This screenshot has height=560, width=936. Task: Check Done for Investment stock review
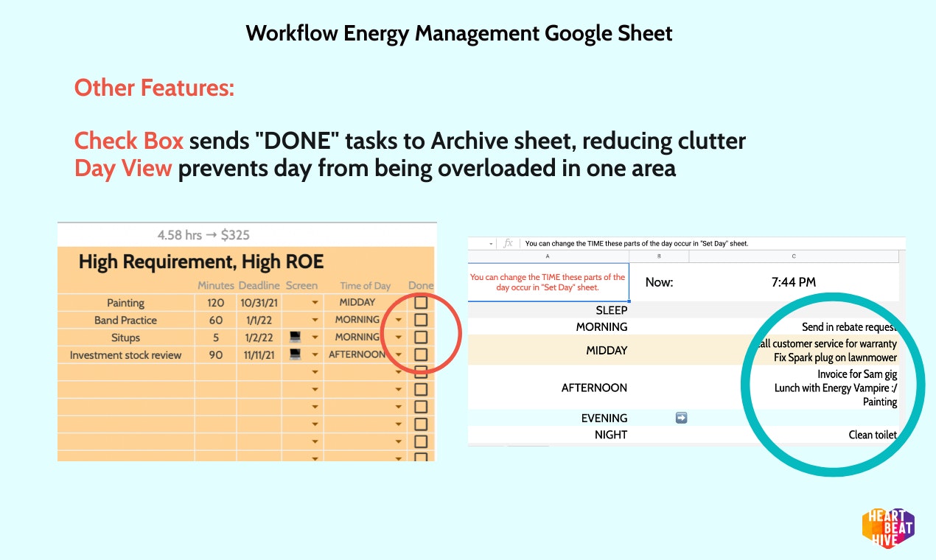click(419, 354)
